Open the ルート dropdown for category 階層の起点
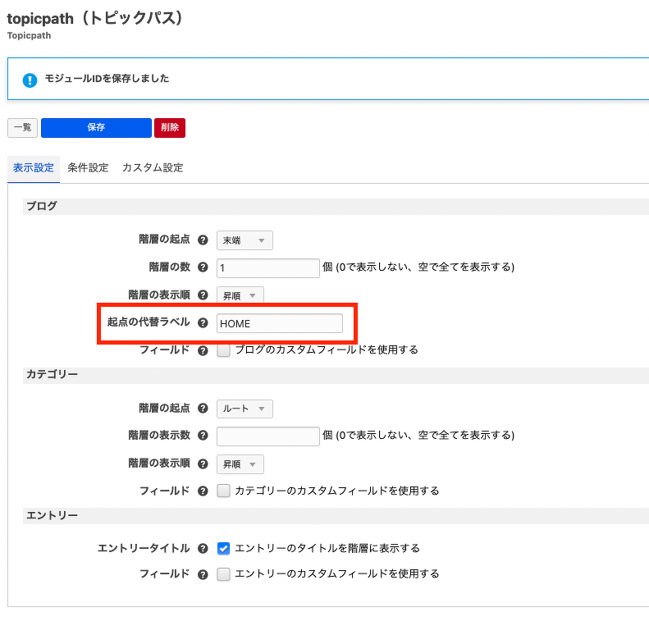This screenshot has height=644, width=649. coord(245,409)
